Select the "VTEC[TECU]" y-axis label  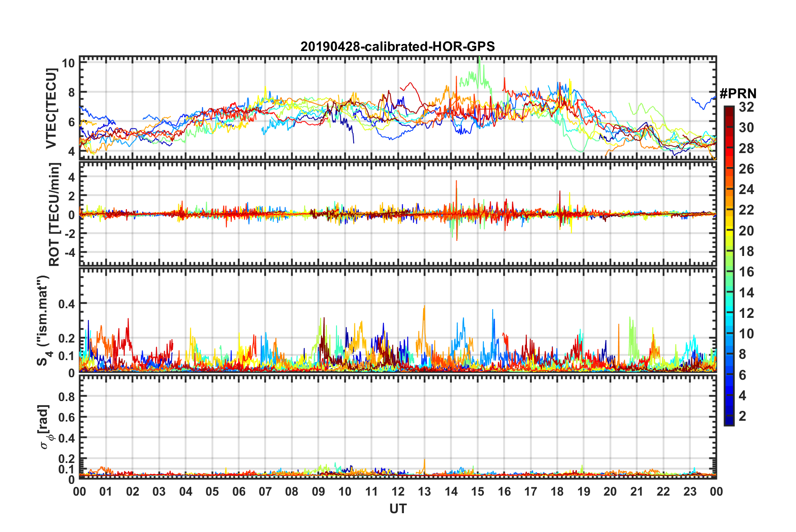(x=51, y=109)
